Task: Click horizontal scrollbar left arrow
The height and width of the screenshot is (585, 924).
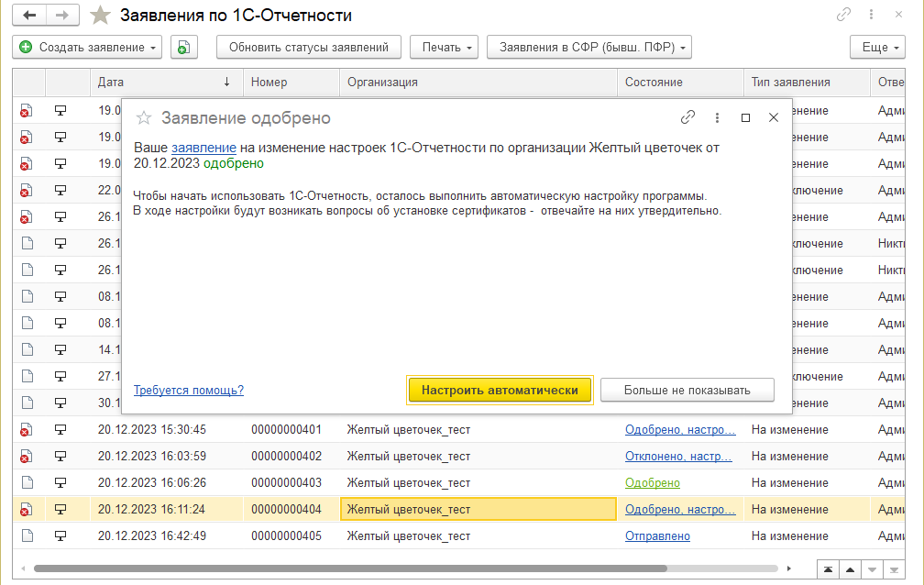Action: (x=23, y=569)
